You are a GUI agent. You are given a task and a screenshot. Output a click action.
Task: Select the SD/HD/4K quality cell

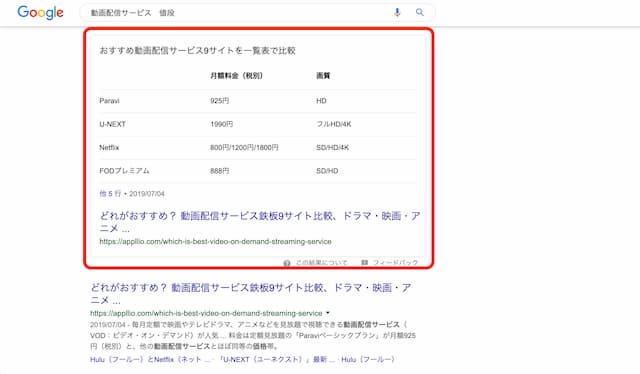[x=333, y=147]
